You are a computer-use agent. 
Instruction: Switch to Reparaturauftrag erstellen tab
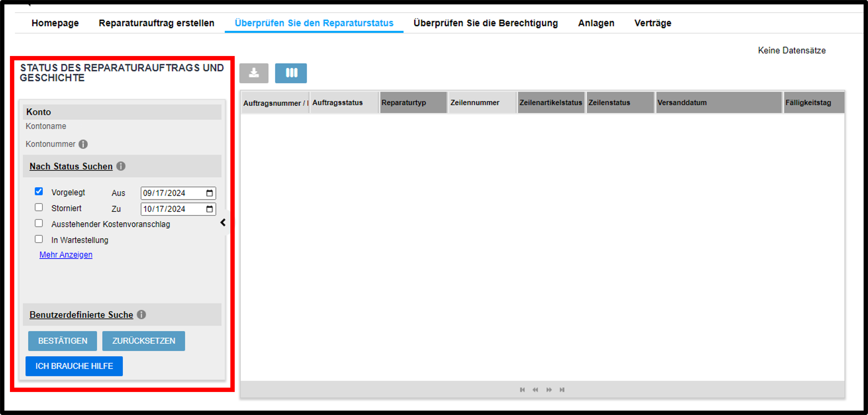click(x=156, y=23)
